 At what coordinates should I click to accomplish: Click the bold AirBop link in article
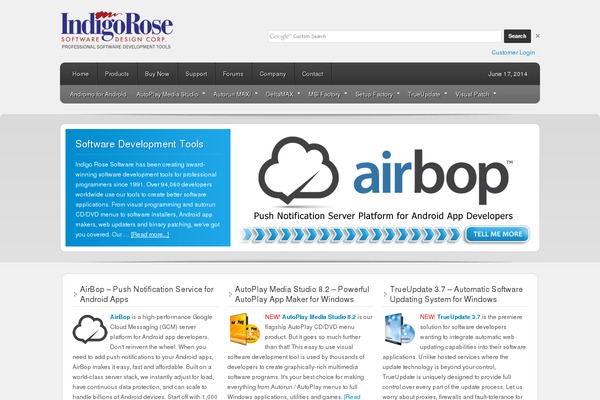(120, 317)
